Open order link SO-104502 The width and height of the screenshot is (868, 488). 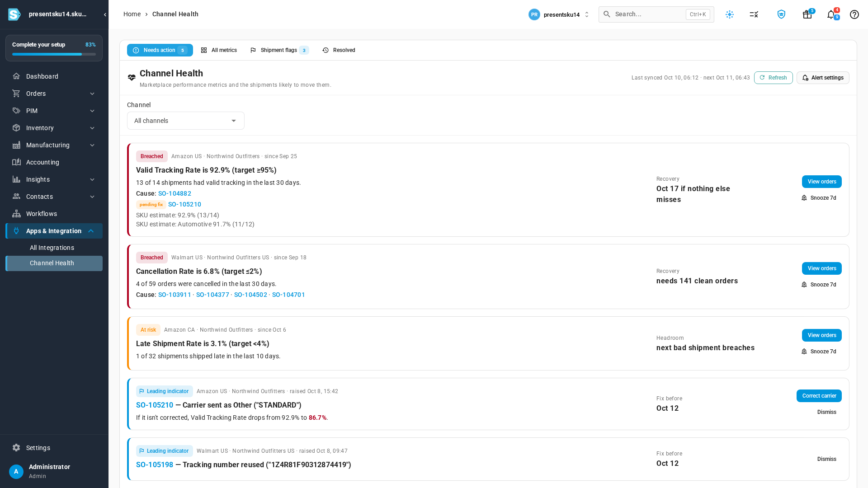click(250, 295)
